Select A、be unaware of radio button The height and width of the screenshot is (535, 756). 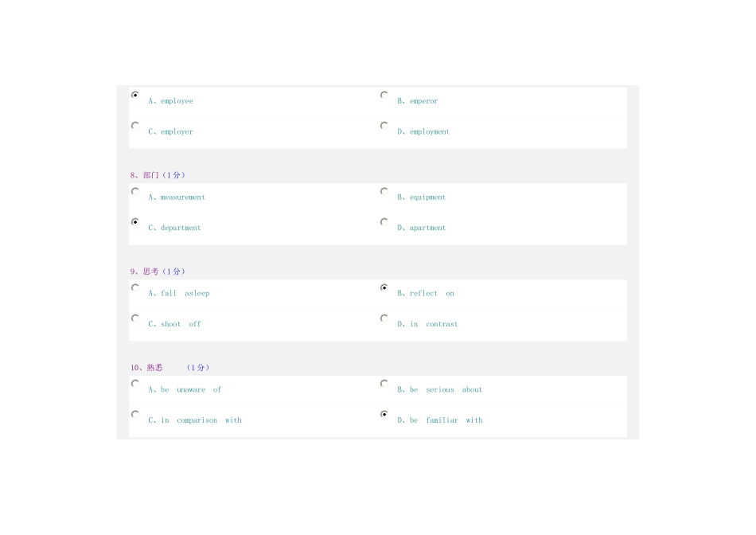click(x=135, y=384)
